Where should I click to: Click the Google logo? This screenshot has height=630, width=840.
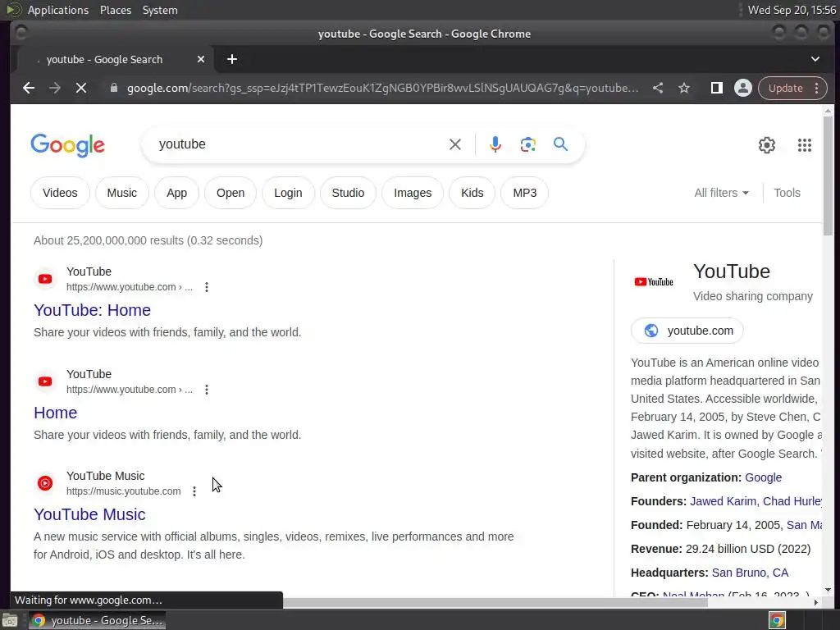(67, 145)
